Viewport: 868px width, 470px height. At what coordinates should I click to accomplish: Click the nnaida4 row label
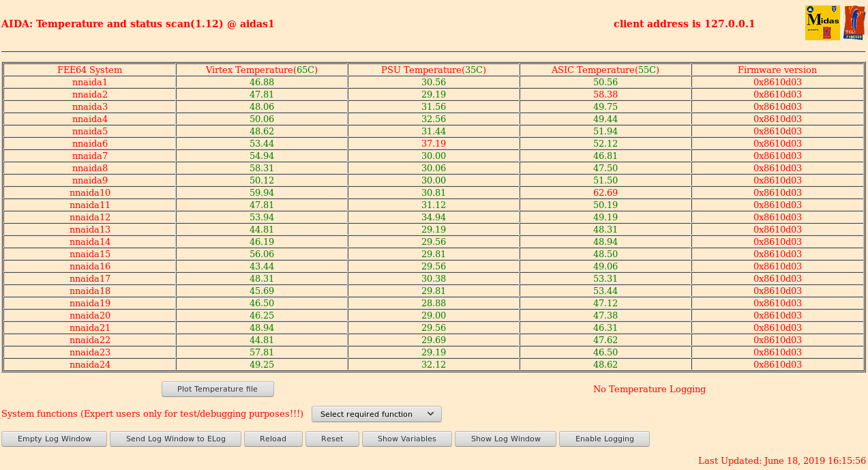coord(90,119)
